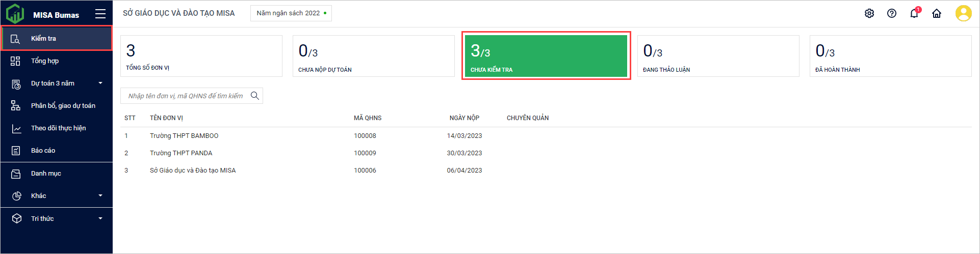Expand the Tri thức submenu arrow

(x=100, y=219)
